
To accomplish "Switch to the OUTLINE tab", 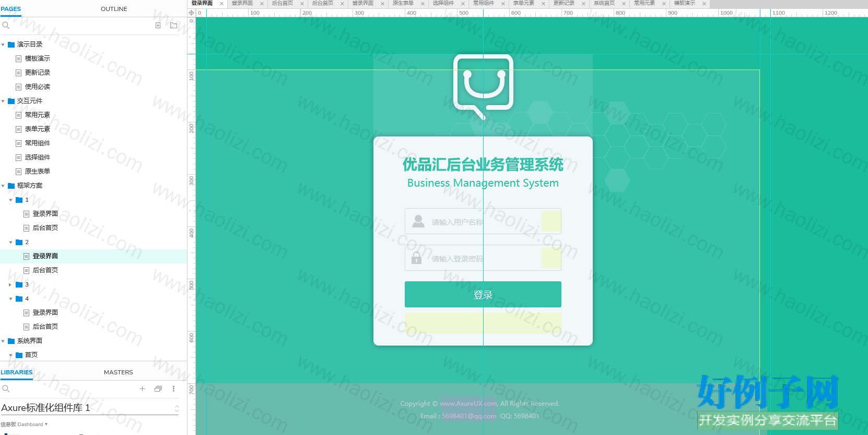I will (x=114, y=9).
